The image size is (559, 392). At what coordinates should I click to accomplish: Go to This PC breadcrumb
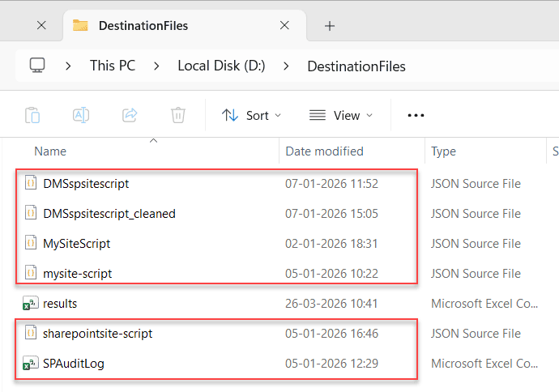[113, 66]
